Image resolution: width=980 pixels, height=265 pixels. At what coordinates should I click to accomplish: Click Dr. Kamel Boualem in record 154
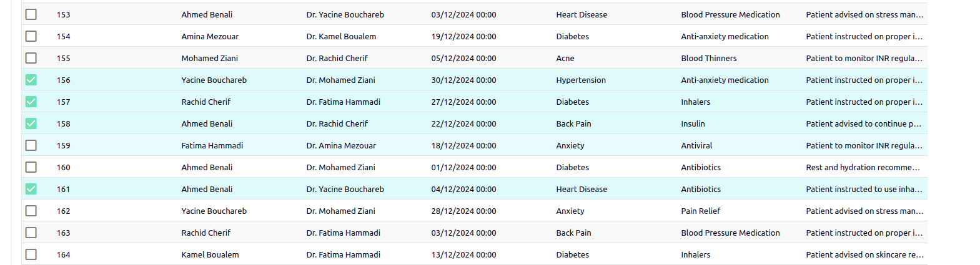341,36
